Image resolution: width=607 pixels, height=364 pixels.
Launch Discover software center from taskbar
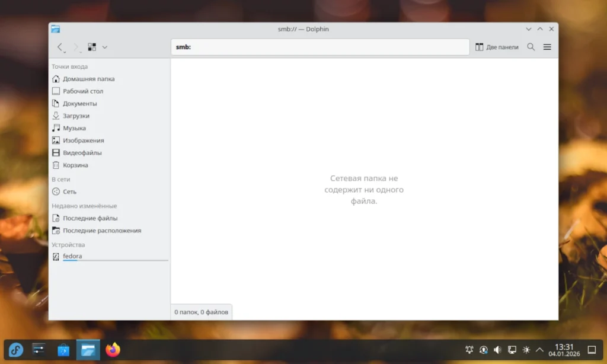click(x=63, y=350)
